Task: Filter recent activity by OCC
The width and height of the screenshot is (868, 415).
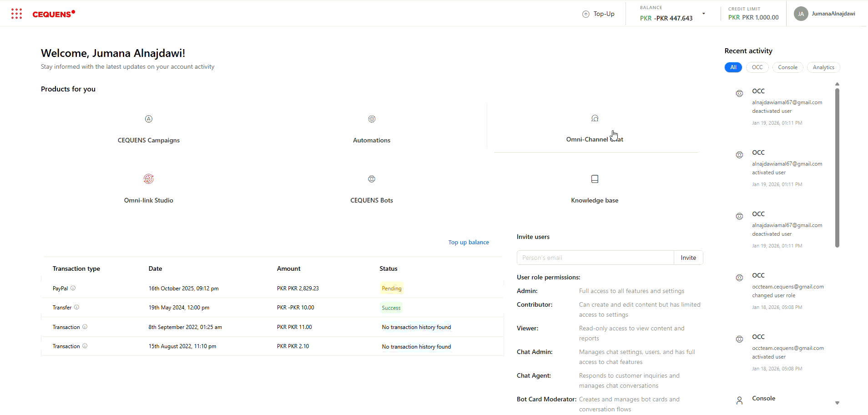Action: (x=757, y=67)
